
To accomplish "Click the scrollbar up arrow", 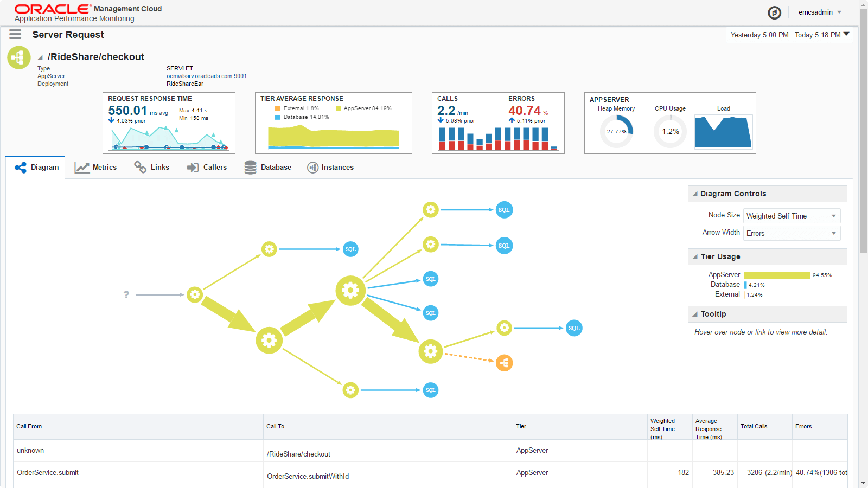I will 864,4.
